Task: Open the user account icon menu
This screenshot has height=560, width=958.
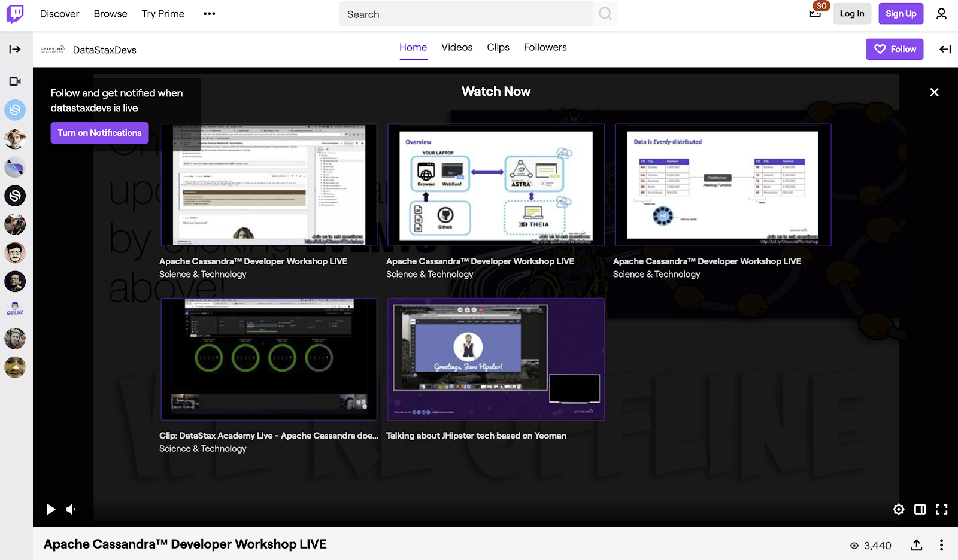Action: click(x=941, y=14)
